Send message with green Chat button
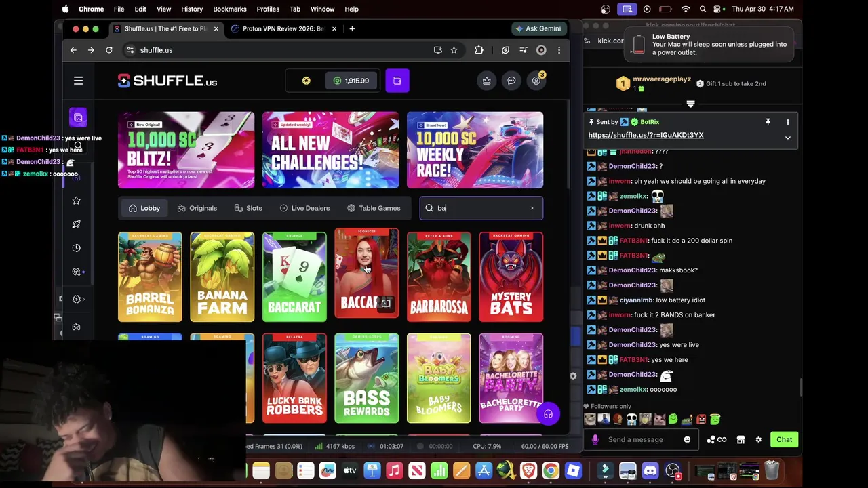 [x=784, y=439]
